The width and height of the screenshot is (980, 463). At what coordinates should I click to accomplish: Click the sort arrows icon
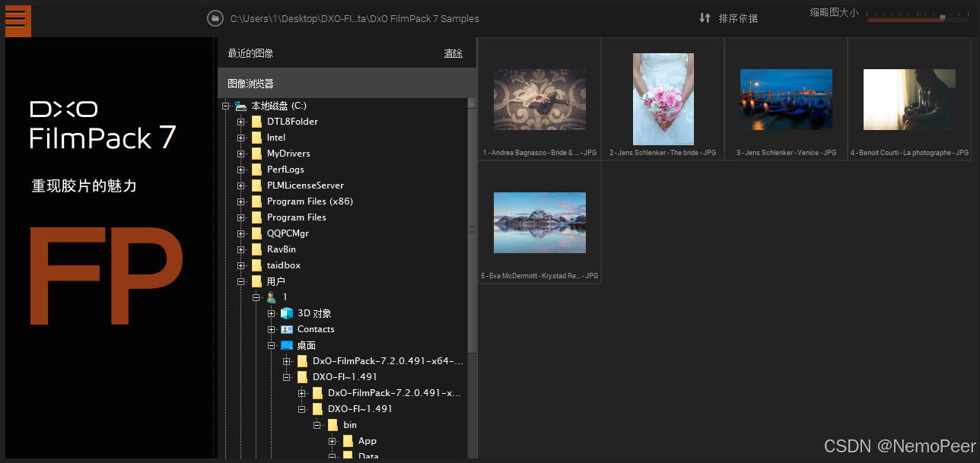[705, 18]
